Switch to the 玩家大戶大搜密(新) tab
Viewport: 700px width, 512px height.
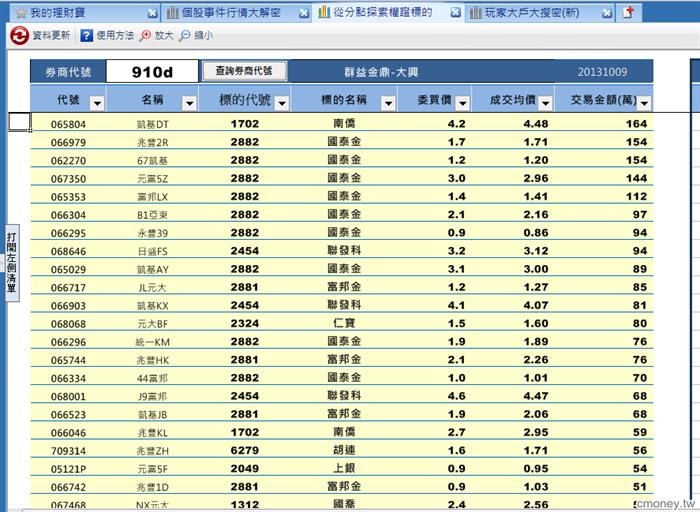pyautogui.click(x=539, y=13)
